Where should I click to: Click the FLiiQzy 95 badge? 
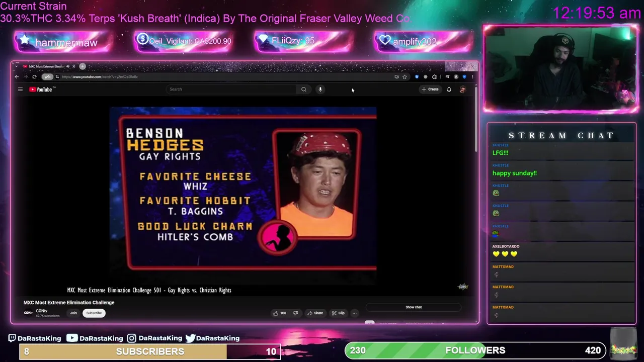coord(303,42)
